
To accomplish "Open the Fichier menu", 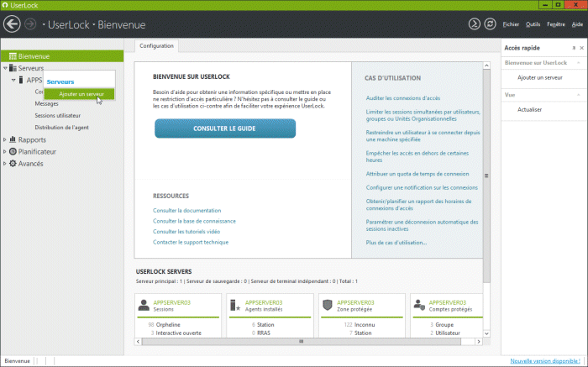I will [511, 24].
